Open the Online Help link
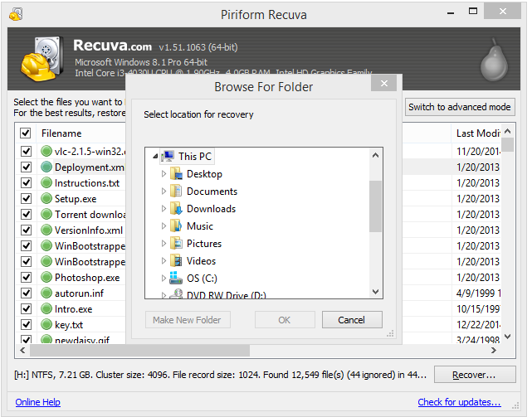The width and height of the screenshot is (532, 417). [37, 402]
